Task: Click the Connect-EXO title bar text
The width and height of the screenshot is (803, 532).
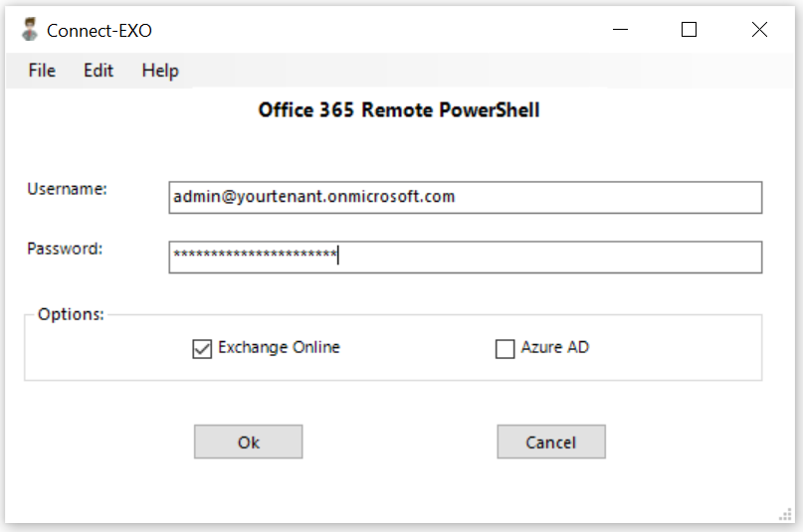Action: coord(100,31)
